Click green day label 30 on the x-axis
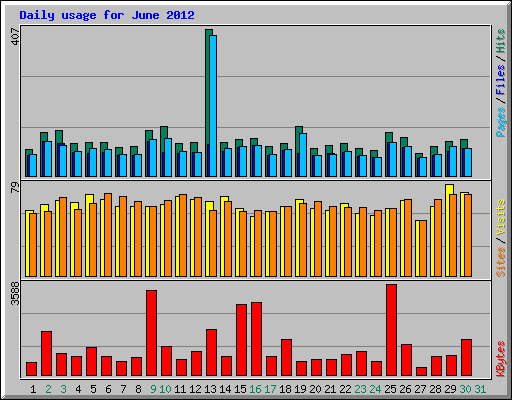Screen dimensions: 512x400 point(465,389)
